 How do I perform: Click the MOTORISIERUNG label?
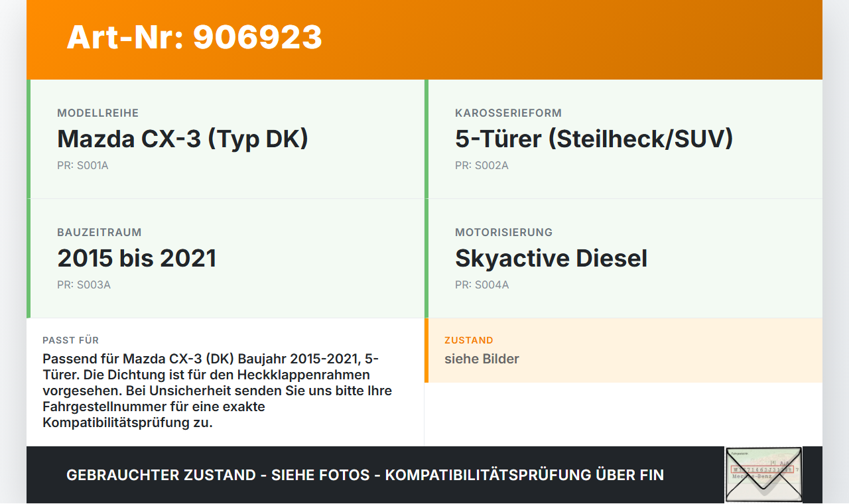tap(504, 233)
